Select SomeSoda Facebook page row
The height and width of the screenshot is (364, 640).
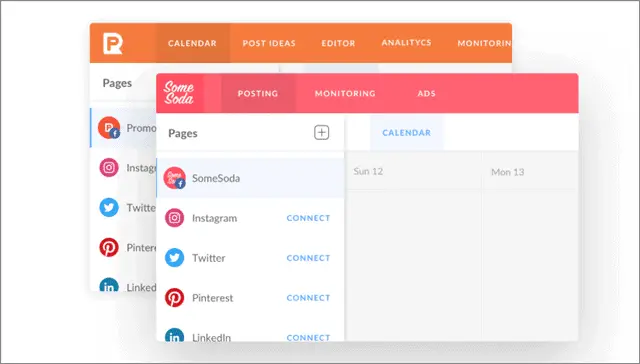coord(250,178)
